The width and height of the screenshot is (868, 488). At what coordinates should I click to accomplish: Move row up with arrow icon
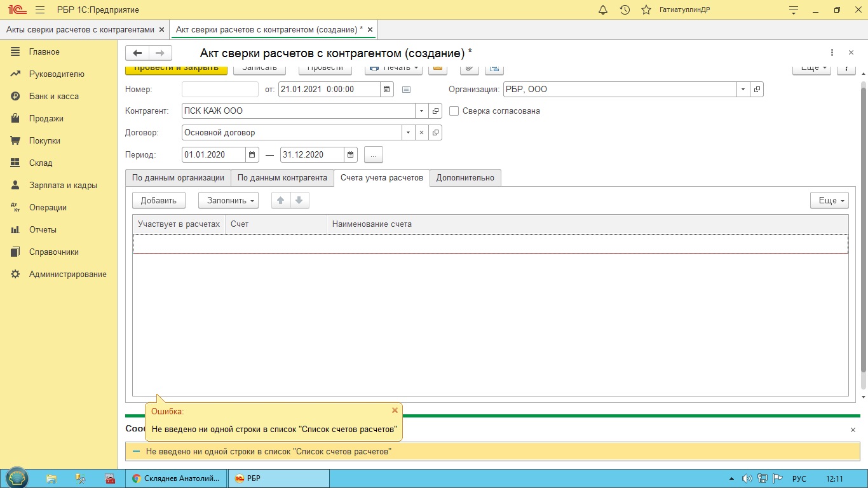point(280,200)
